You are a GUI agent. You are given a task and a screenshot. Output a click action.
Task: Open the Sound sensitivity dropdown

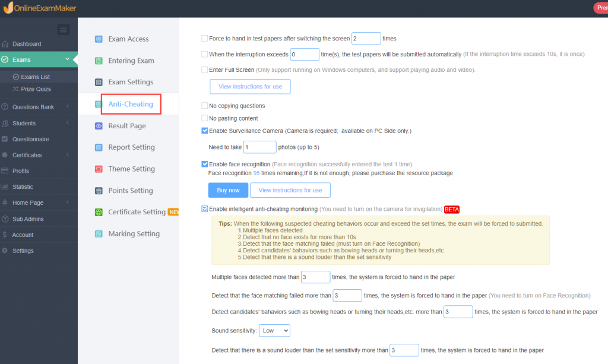[274, 330]
